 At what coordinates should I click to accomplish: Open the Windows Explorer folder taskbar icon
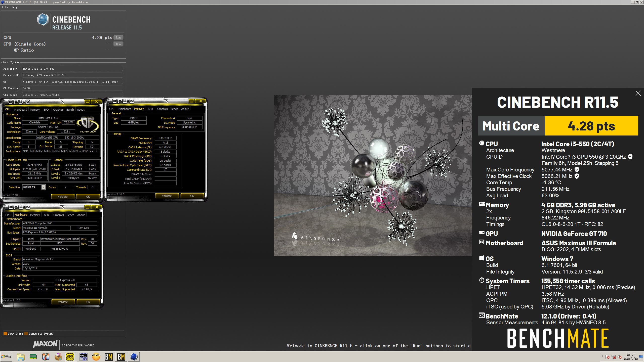click(21, 357)
